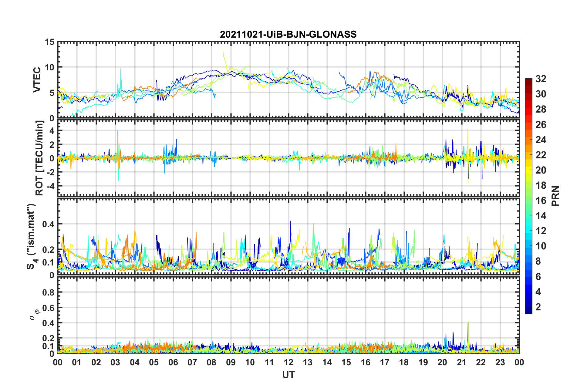Click the PRN colorbar label
The height and width of the screenshot is (392, 577).
click(555, 196)
